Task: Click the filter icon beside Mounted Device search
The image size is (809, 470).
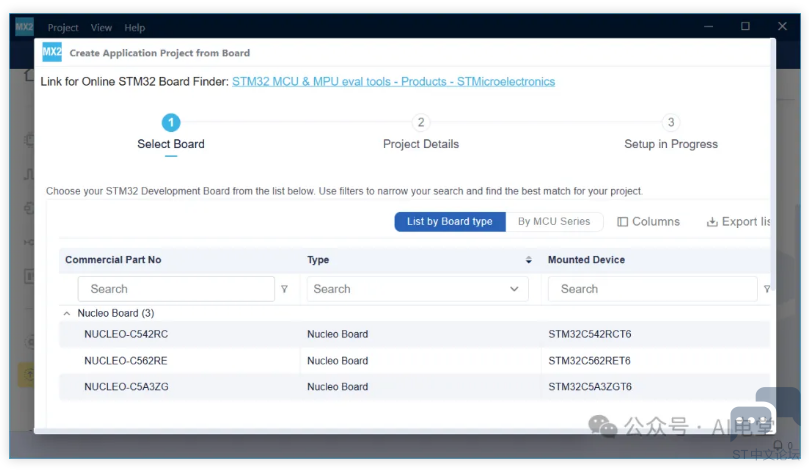Action: click(766, 289)
